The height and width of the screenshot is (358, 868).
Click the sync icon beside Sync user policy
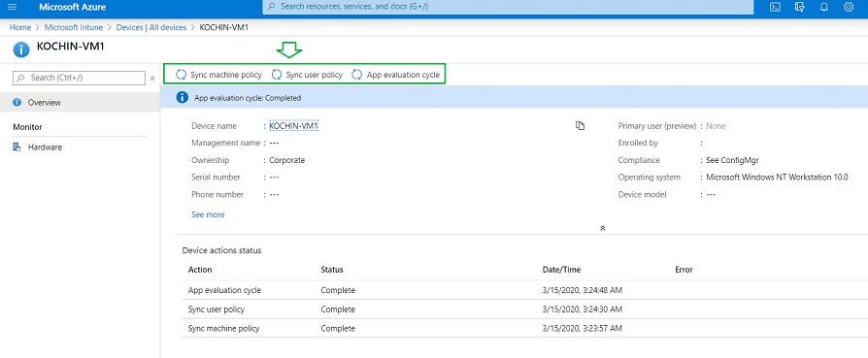coord(277,74)
